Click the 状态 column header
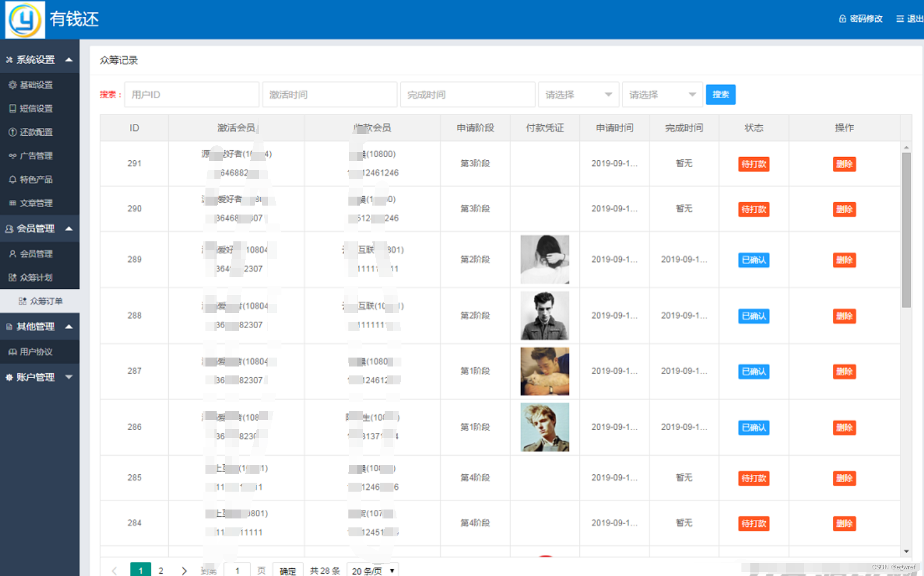 pyautogui.click(x=754, y=128)
